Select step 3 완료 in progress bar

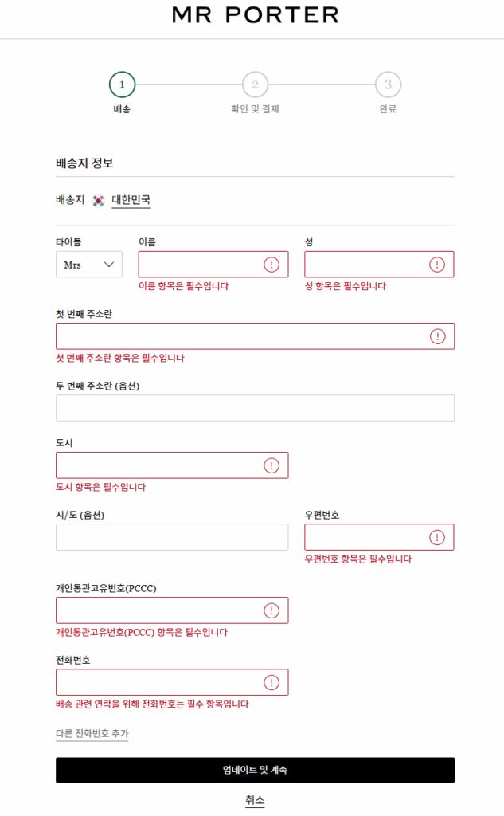point(388,84)
